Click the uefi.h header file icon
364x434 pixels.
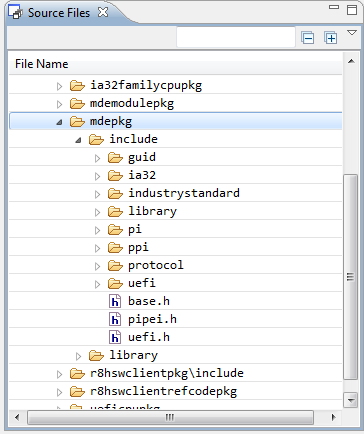pos(115,337)
